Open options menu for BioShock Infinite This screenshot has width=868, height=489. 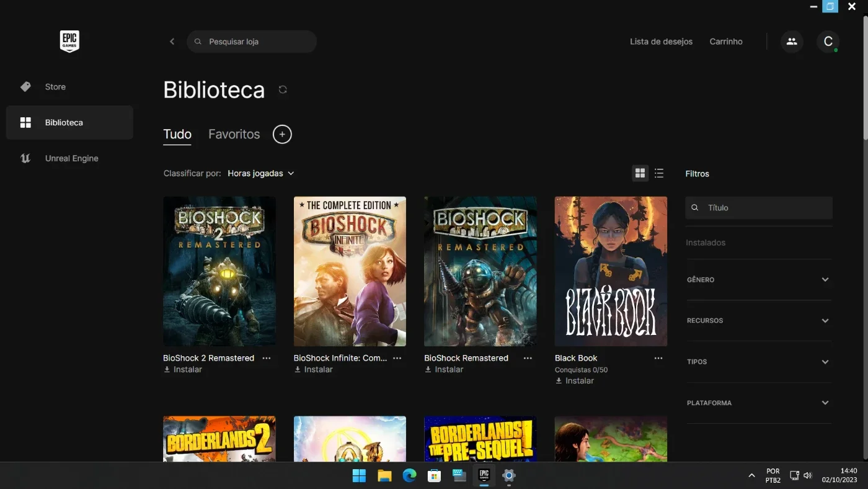click(397, 358)
